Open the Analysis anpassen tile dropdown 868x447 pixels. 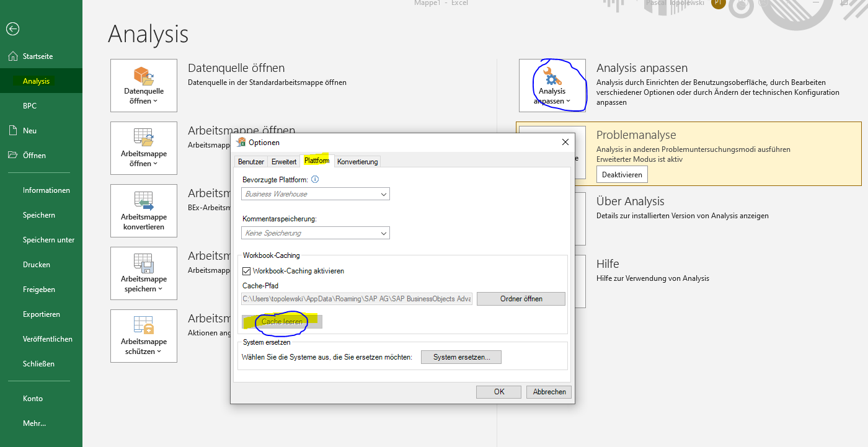pos(552,86)
